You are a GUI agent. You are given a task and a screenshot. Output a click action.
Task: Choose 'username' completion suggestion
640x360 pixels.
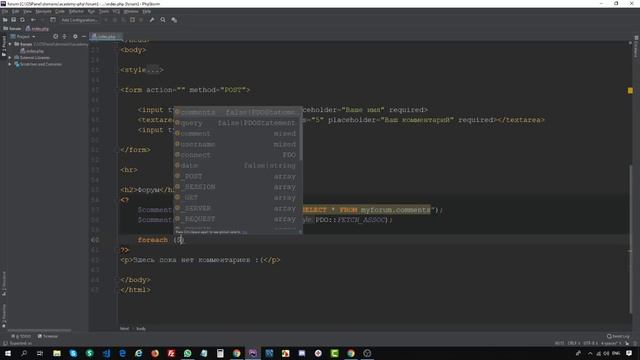[236, 144]
